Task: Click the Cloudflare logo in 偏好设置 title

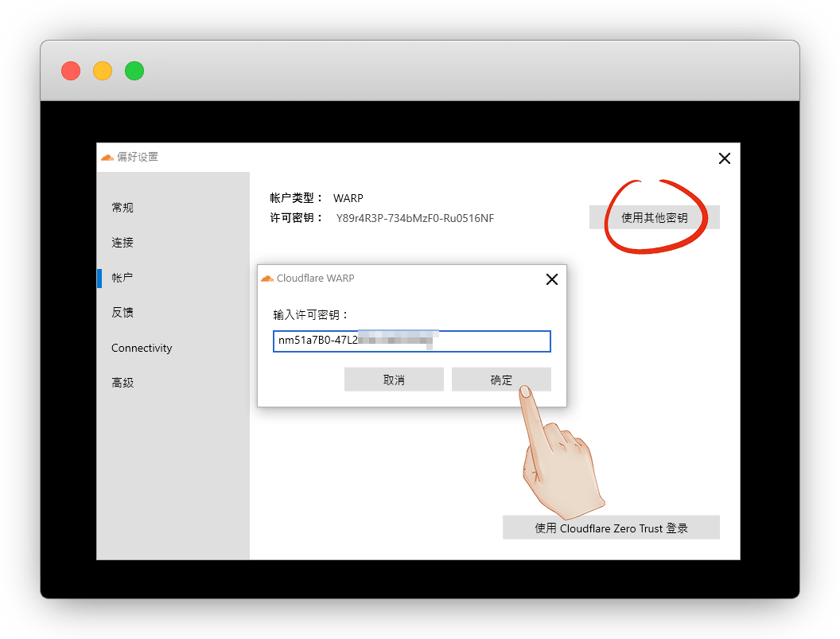Action: point(107,157)
